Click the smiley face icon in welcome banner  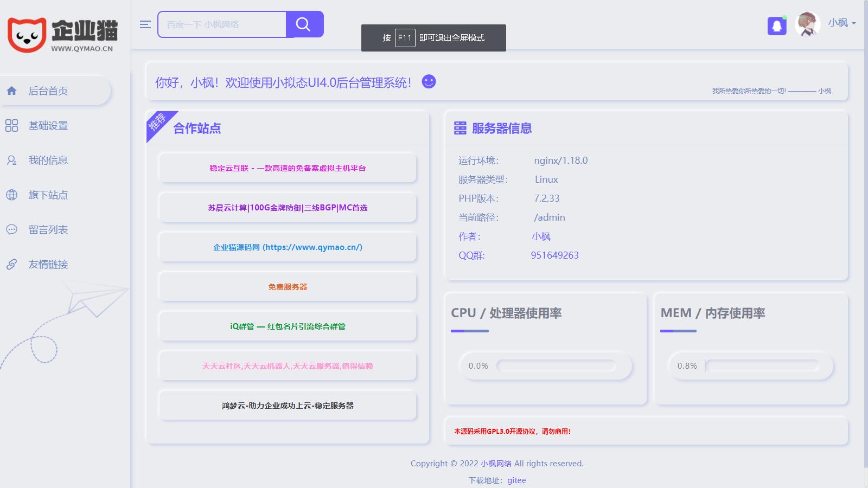tap(429, 81)
